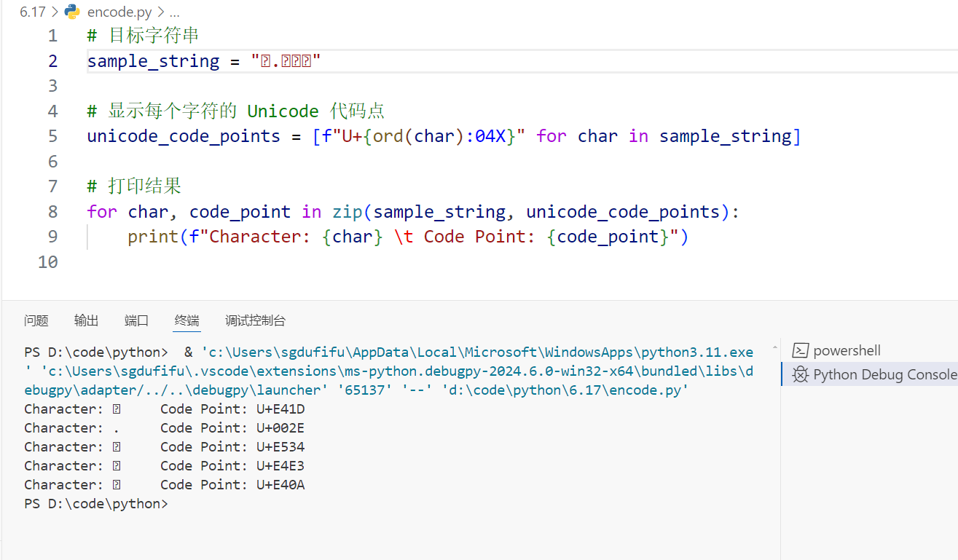Screen dimensions: 958x560
Task: Switch to the 问题 panel tab
Action: click(x=36, y=320)
